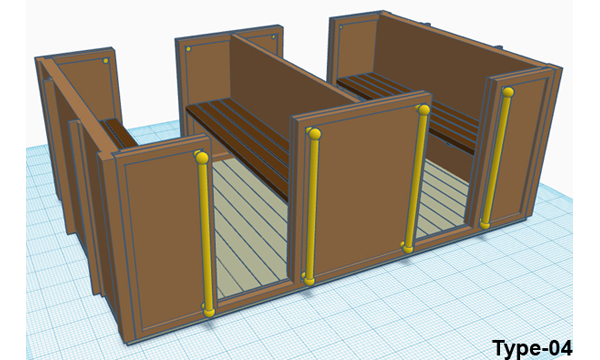The image size is (600, 360).
Task: Click the yellow dot on the back-left panel
Action: [106, 61]
